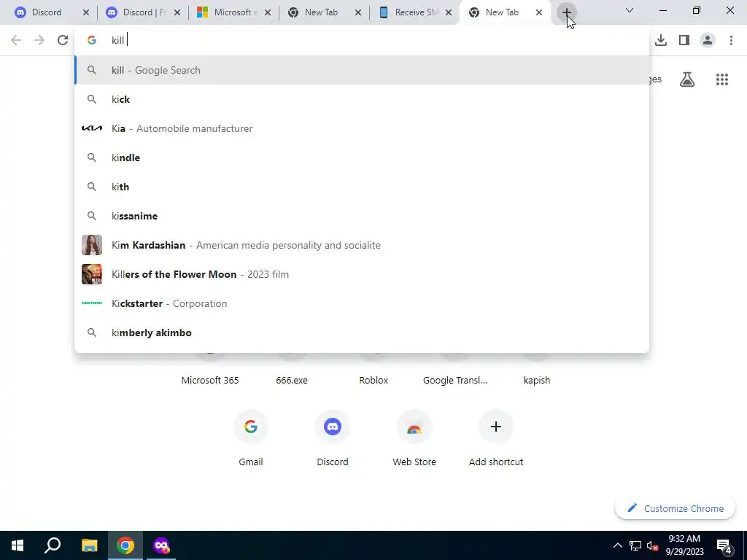Viewport: 747px width, 560px height.
Task: Click the purple mask taskbar app icon
Action: coord(161,545)
